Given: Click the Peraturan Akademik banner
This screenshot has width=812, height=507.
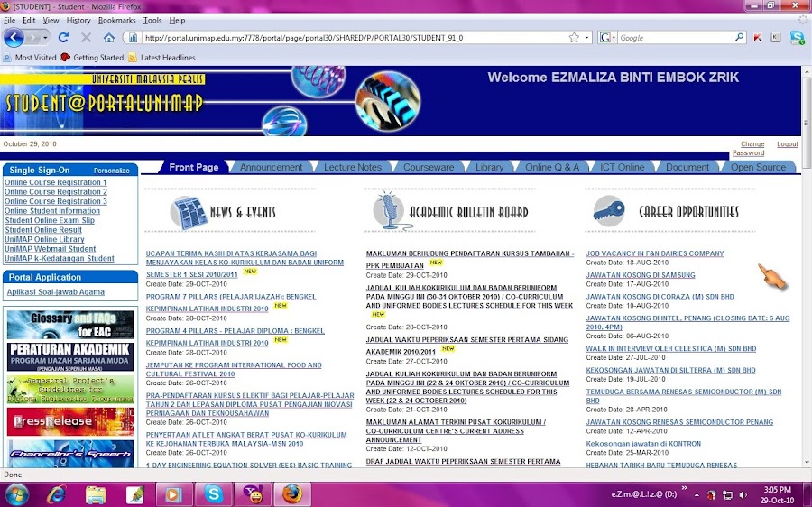Looking at the screenshot, I should (x=70, y=356).
